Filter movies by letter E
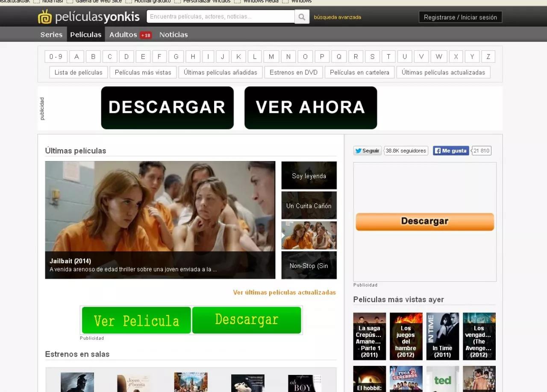 (143, 56)
